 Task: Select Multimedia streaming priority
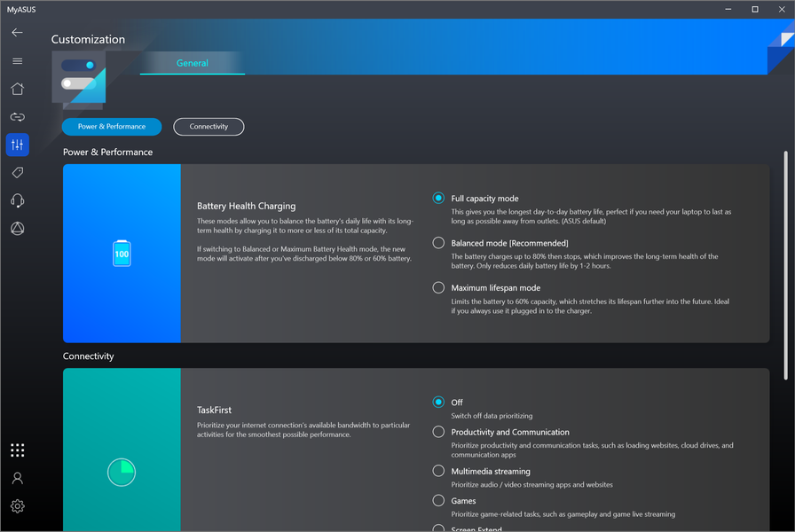438,471
